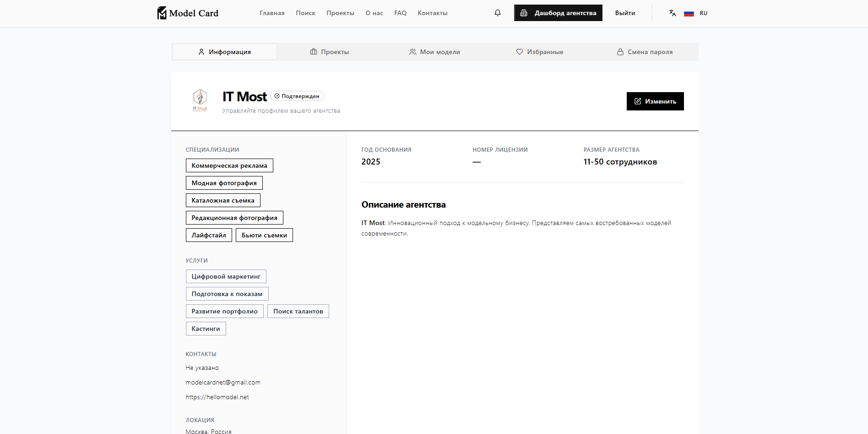This screenshot has width=868, height=434.
Task: Open Поиск in the top navigation
Action: [x=305, y=13]
